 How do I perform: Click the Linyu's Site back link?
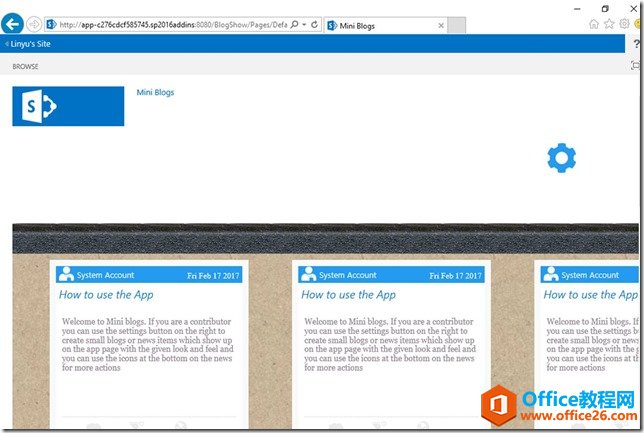click(x=30, y=44)
